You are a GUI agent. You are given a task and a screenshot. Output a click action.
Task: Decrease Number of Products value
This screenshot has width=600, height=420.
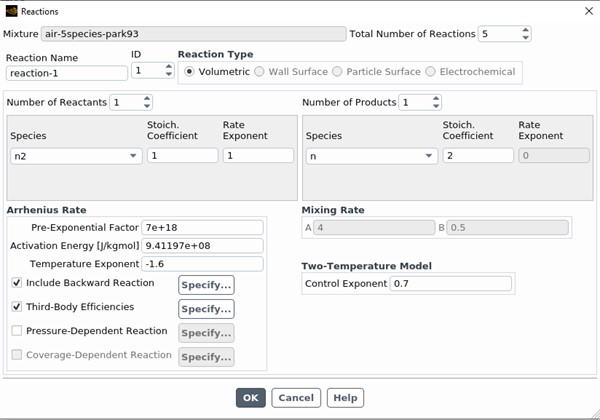(x=436, y=106)
